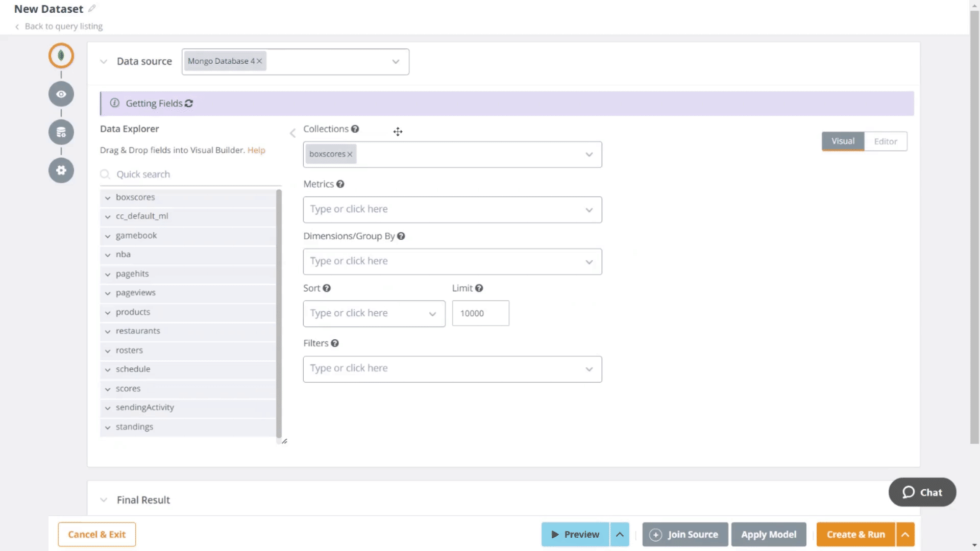Expand the restaurants collection in explorer
980x551 pixels.
(x=108, y=332)
